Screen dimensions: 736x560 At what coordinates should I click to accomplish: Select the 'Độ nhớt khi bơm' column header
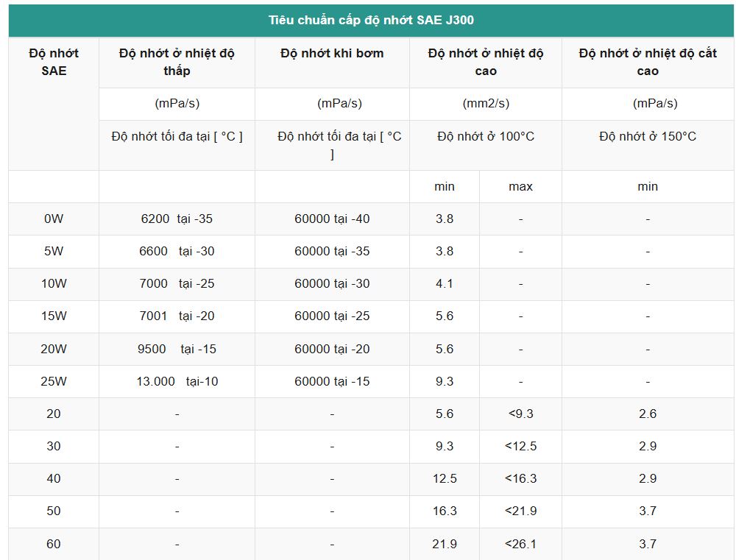pos(332,53)
